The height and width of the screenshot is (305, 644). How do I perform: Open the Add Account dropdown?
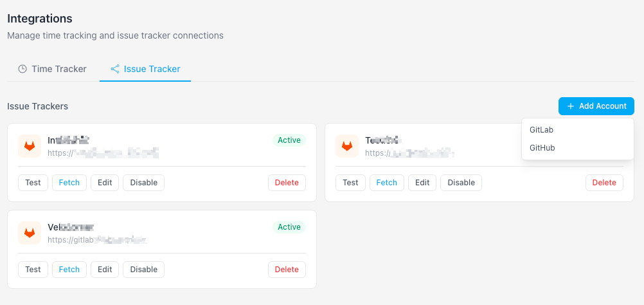596,106
